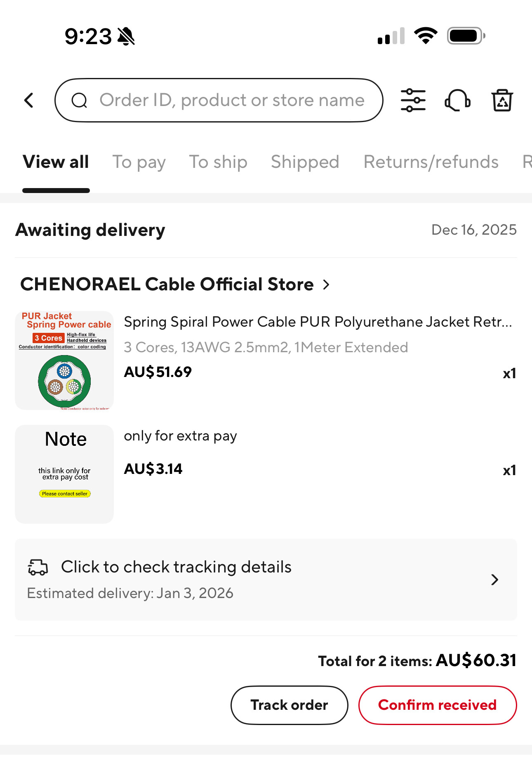Image resolution: width=532 pixels, height=763 pixels.
Task: Open the deleted orders recycle bin
Action: point(502,100)
